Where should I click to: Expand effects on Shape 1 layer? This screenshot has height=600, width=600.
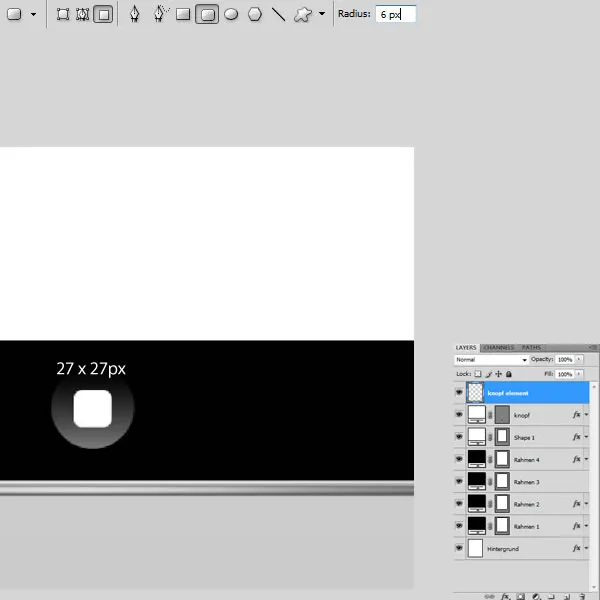tap(586, 437)
